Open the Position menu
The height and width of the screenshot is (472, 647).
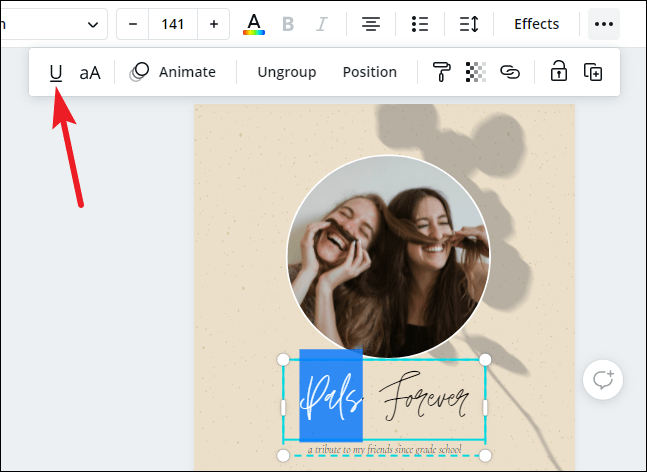[369, 72]
